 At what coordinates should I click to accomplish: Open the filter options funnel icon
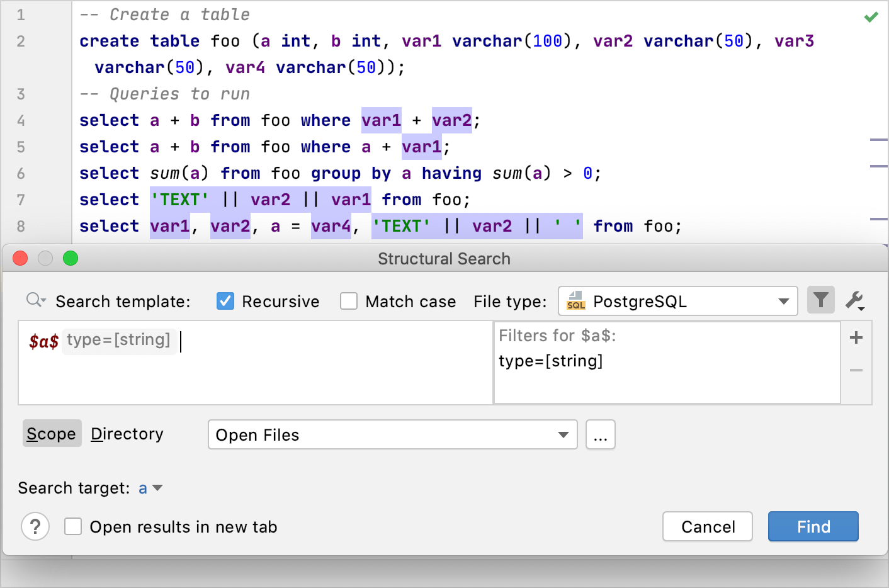coord(820,300)
